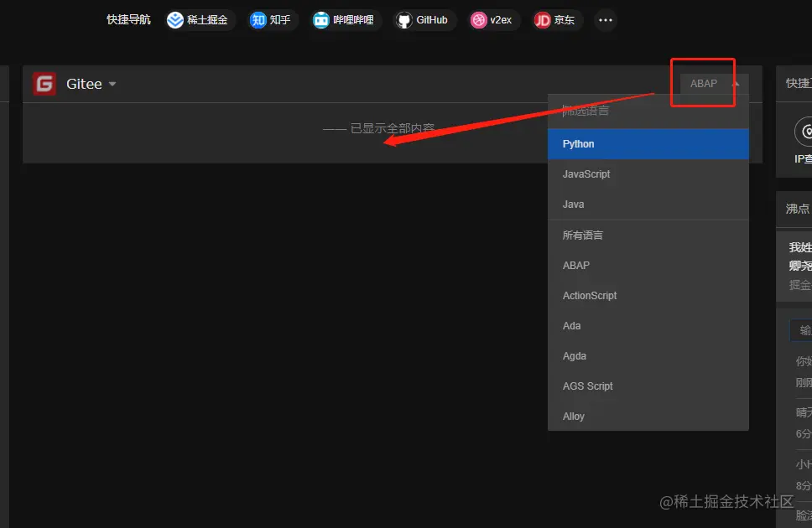
Task: Collapse the ABAP language selector
Action: point(714,83)
